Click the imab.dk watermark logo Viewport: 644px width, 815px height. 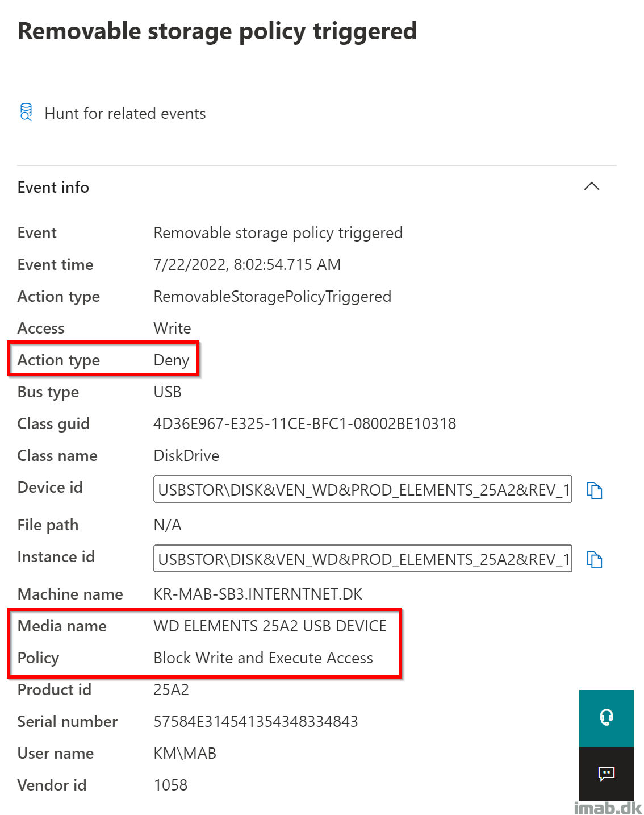(607, 808)
